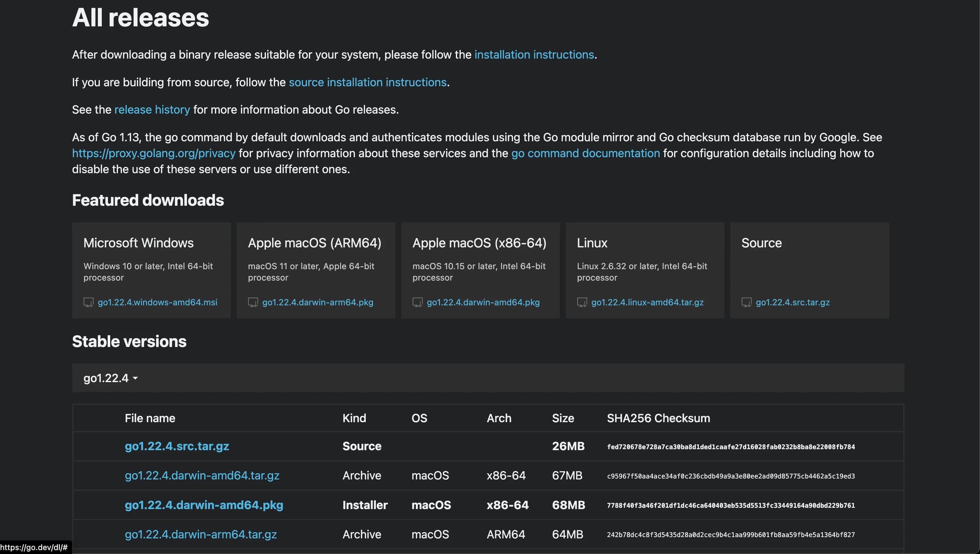
Task: Download go1.22.4.windows-amd64.msi from featured card
Action: (157, 302)
